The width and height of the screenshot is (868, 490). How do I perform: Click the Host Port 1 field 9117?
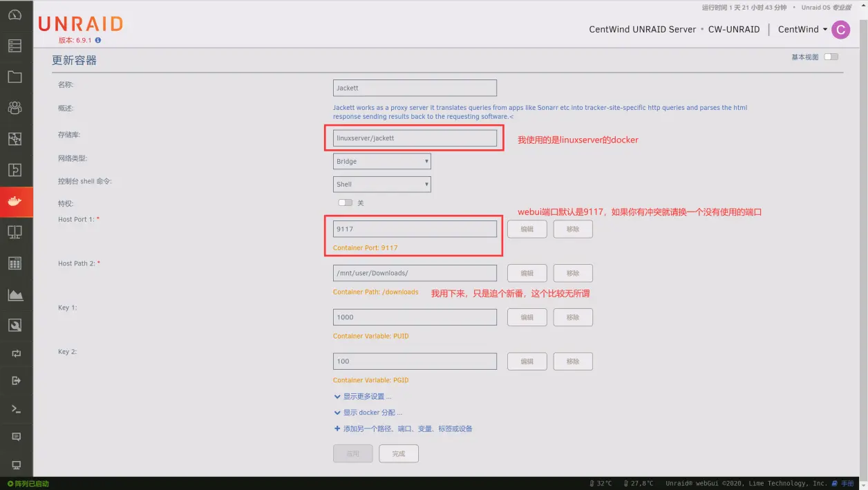tap(415, 229)
